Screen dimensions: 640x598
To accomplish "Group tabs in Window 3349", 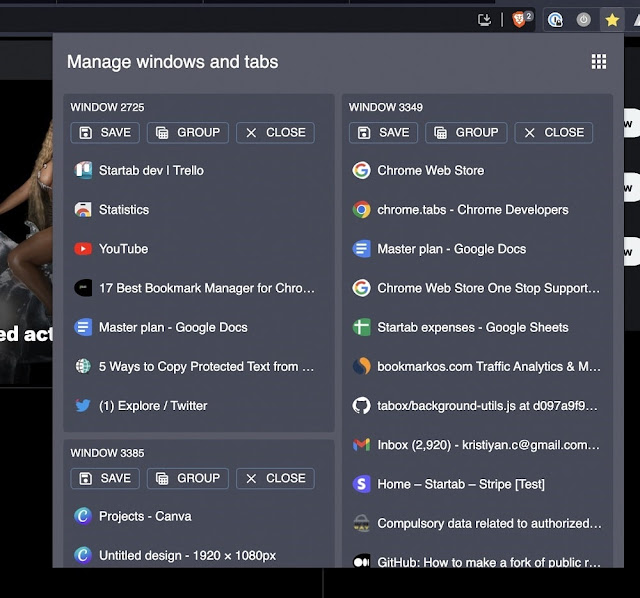I will click(x=466, y=133).
